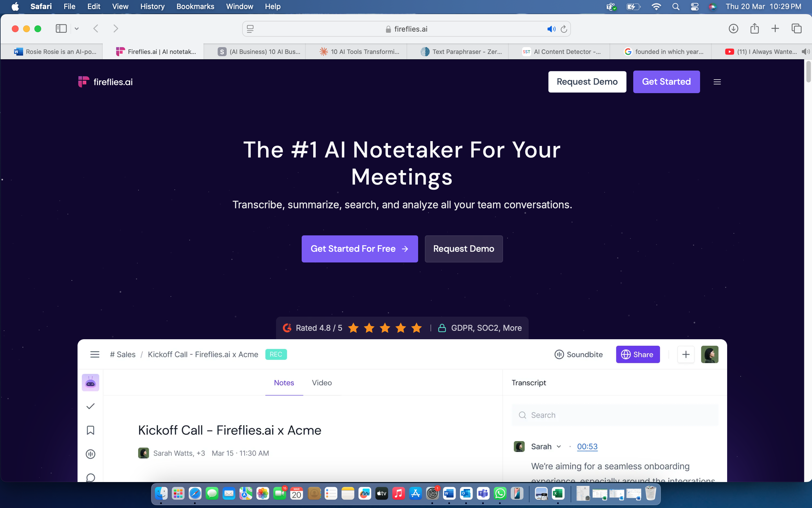Expand sidebar tab group dropdown arrow

click(76, 29)
